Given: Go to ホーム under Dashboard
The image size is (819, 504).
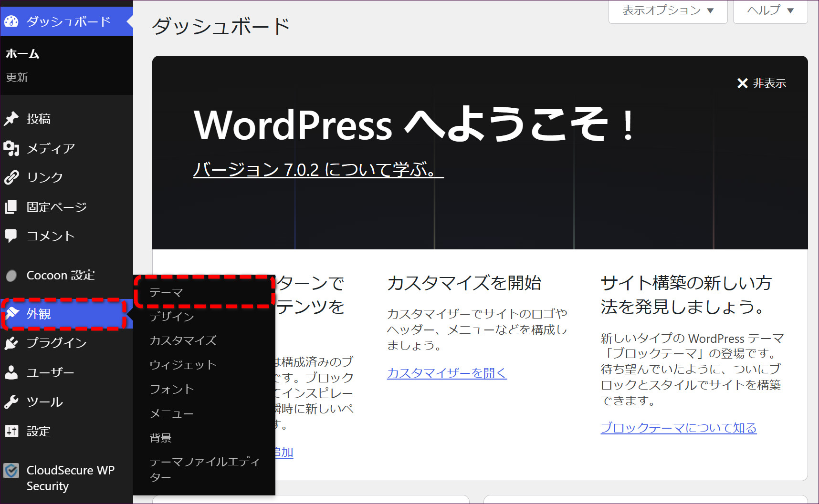Looking at the screenshot, I should tap(22, 54).
